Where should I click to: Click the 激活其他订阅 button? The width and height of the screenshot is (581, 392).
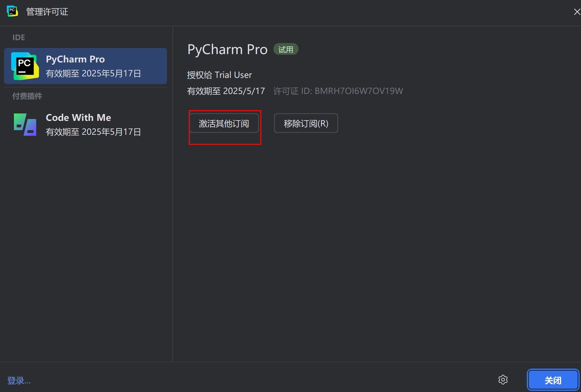click(x=224, y=123)
